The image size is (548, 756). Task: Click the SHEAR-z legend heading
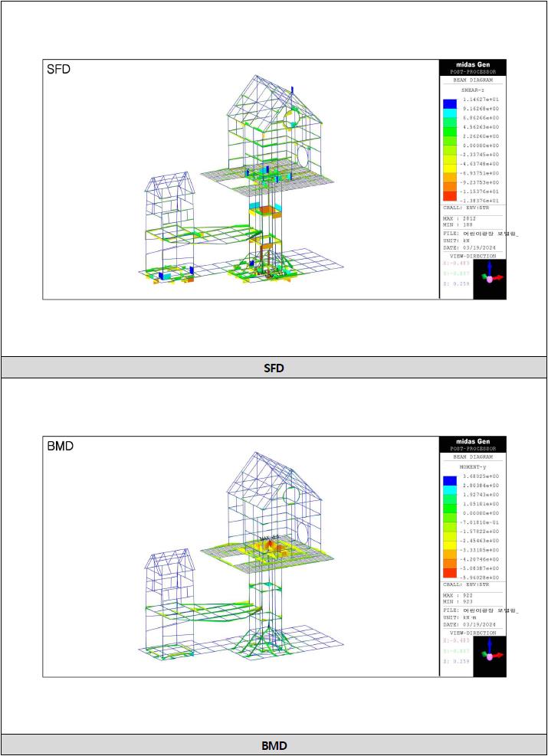pyautogui.click(x=472, y=90)
